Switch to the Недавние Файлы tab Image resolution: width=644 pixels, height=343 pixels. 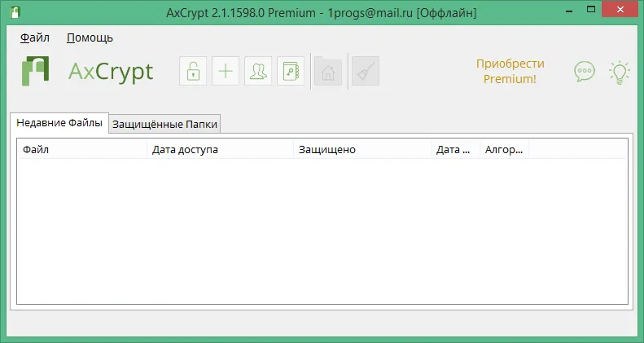59,122
